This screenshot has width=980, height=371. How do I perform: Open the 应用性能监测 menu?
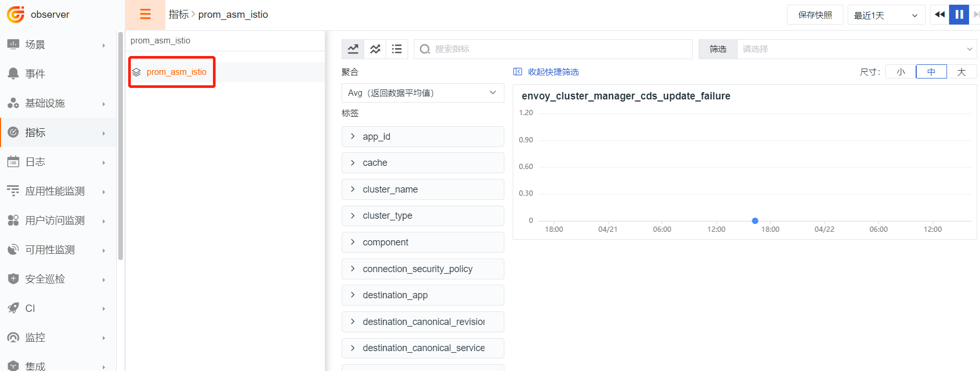click(58, 191)
